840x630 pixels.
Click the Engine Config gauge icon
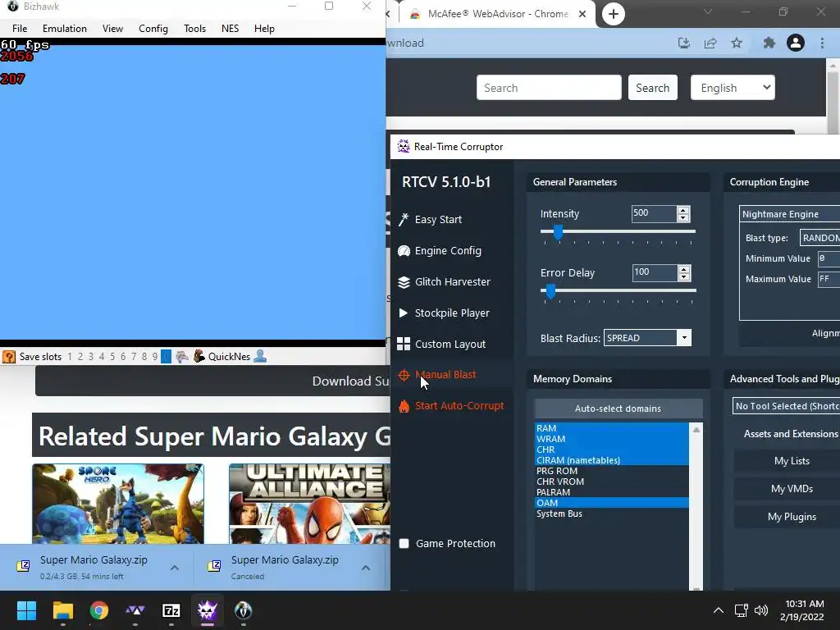[x=404, y=251]
